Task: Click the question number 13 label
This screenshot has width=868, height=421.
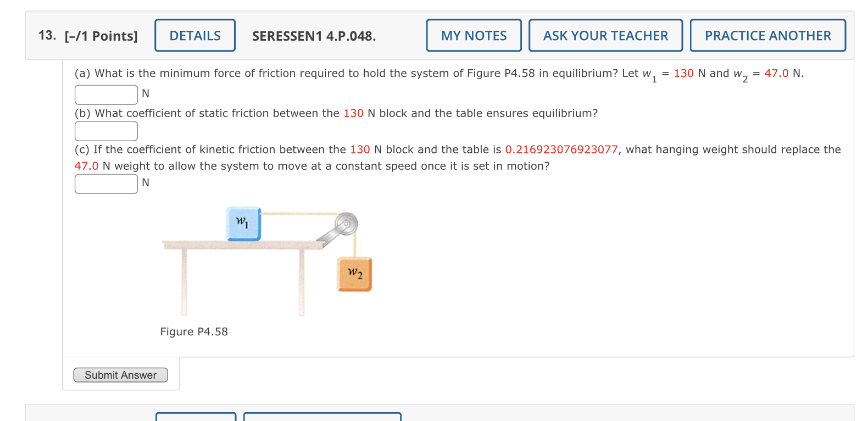Action: (47, 35)
